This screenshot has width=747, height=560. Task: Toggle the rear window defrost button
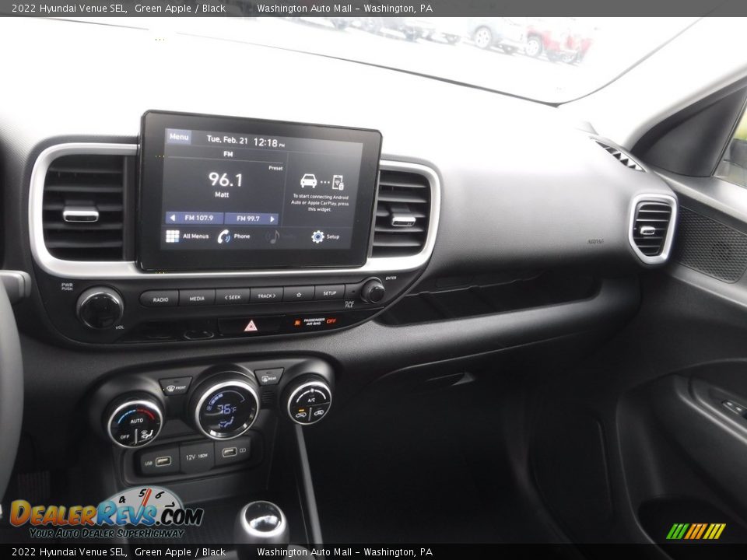tap(268, 377)
